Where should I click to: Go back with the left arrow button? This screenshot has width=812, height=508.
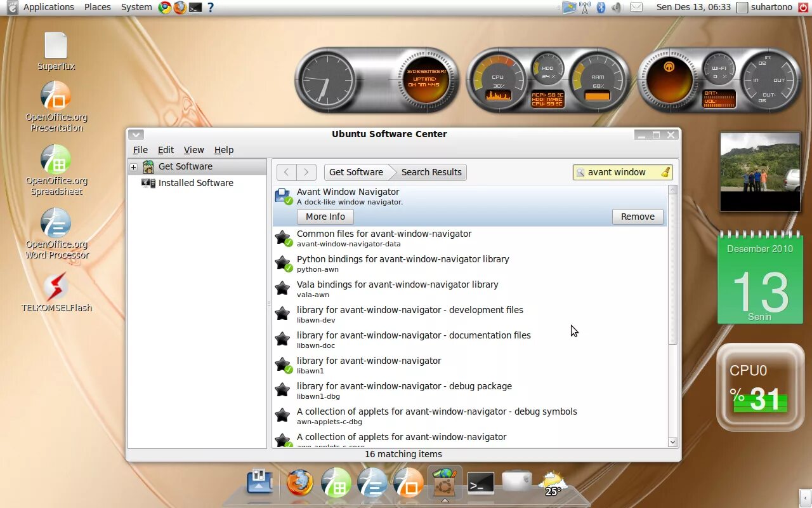coord(287,172)
